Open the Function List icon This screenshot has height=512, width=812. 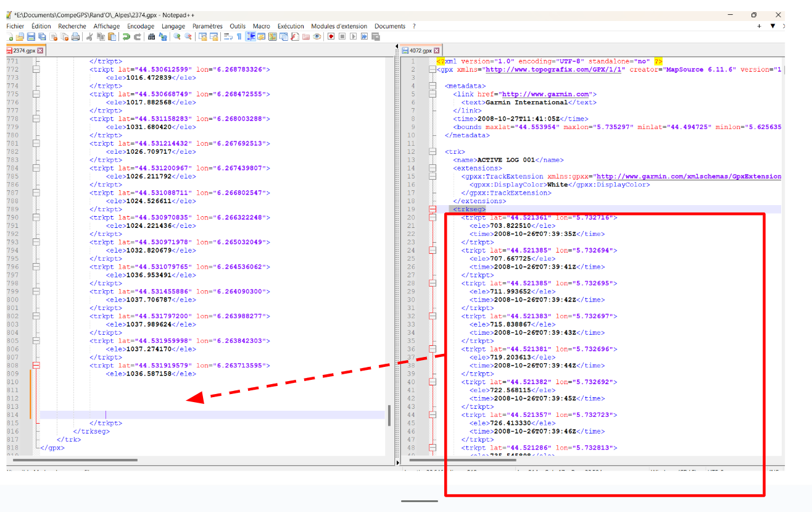coord(294,36)
